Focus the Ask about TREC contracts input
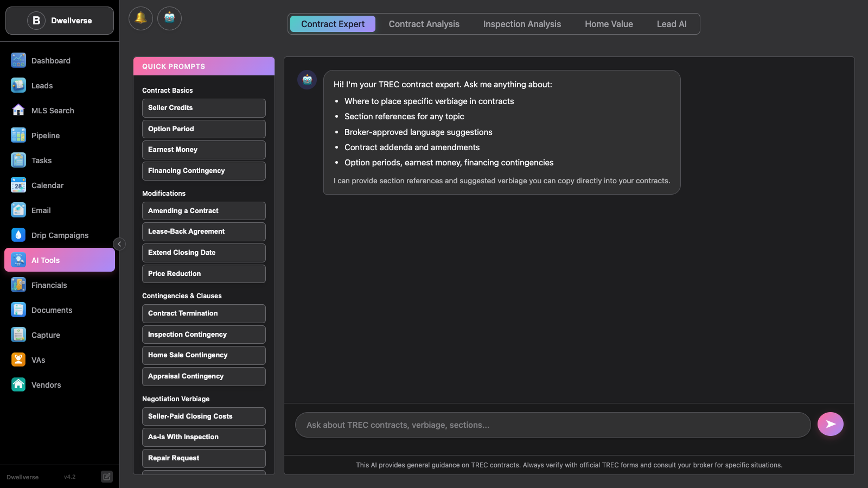This screenshot has height=488, width=868. click(553, 425)
